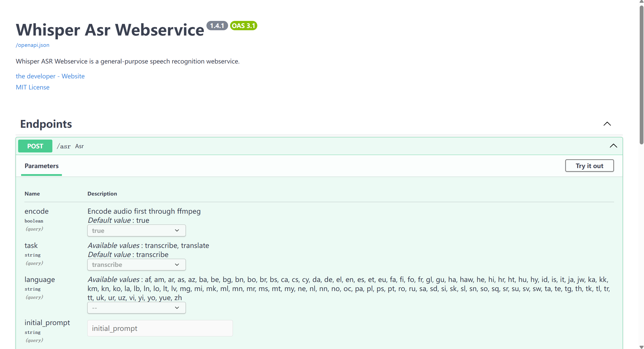Click the scrollbar up arrow
644x349 pixels.
(641, 2)
